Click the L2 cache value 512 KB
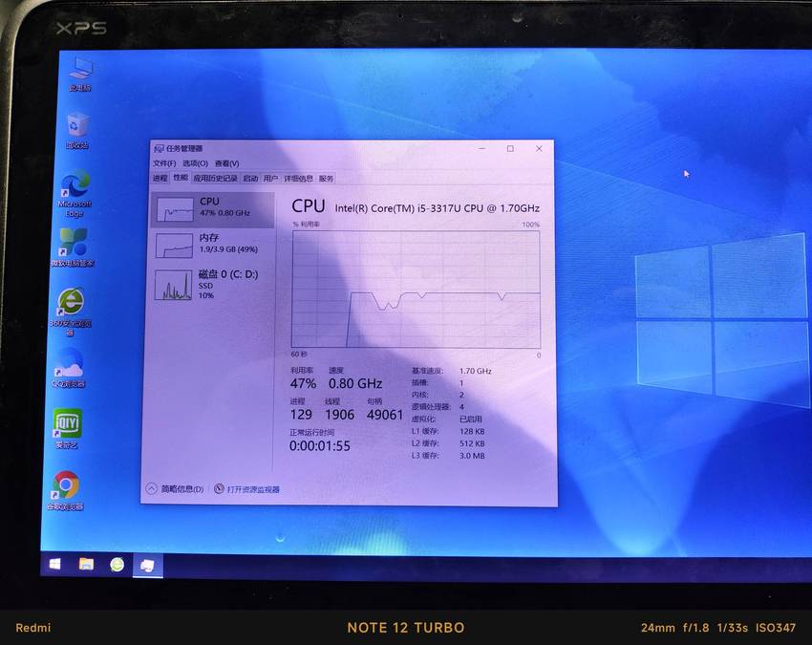 [x=472, y=443]
